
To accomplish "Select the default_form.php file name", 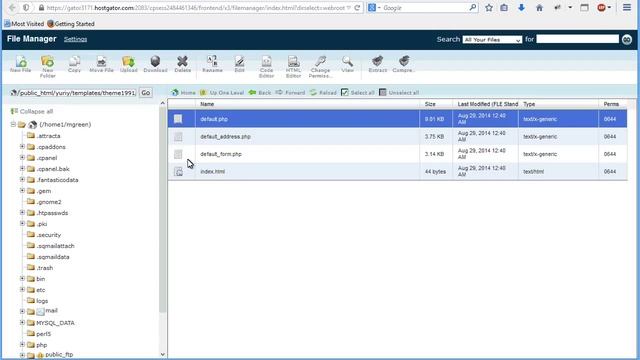I will (x=221, y=154).
